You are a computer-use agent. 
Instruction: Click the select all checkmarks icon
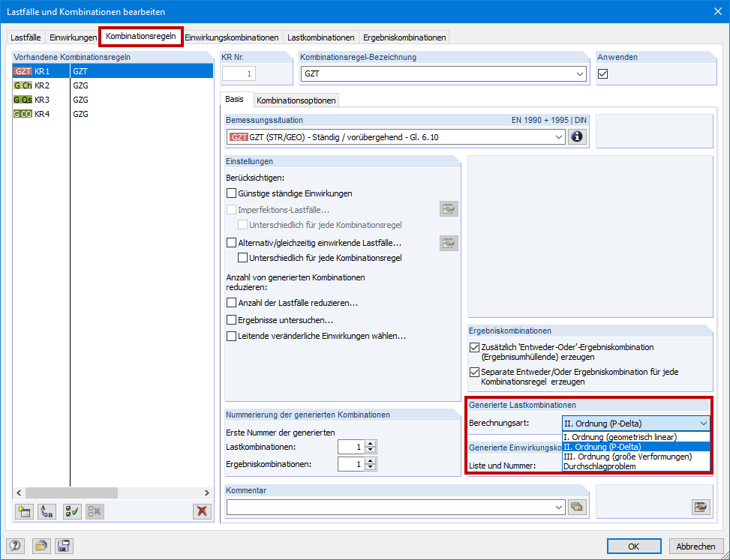[x=72, y=511]
